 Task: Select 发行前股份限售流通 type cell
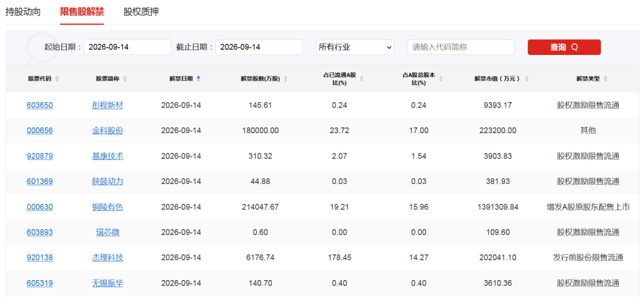click(x=588, y=257)
